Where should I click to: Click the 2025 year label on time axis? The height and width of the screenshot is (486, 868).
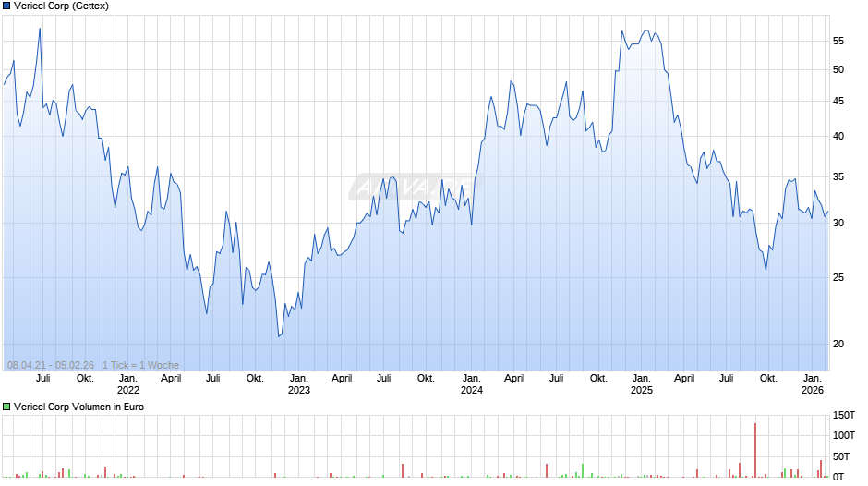(x=642, y=390)
